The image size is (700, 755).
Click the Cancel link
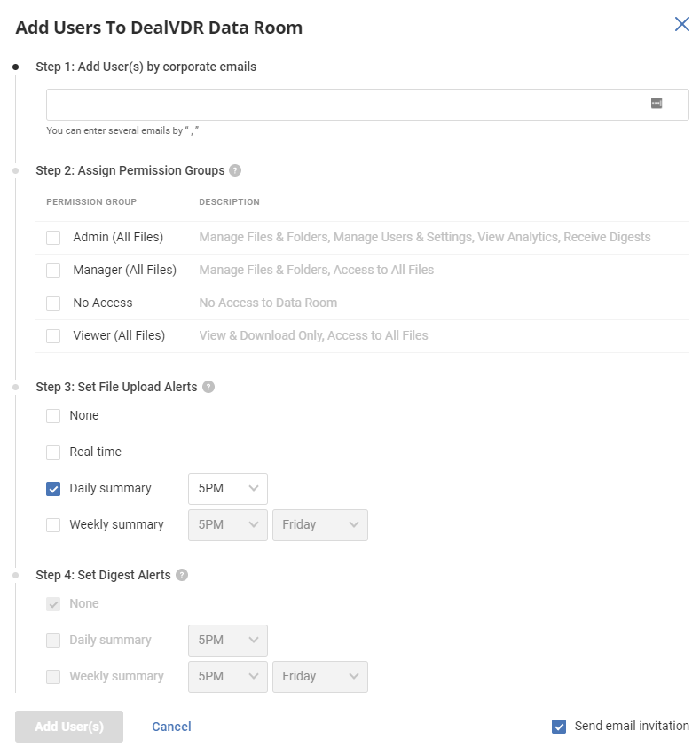[x=171, y=727]
